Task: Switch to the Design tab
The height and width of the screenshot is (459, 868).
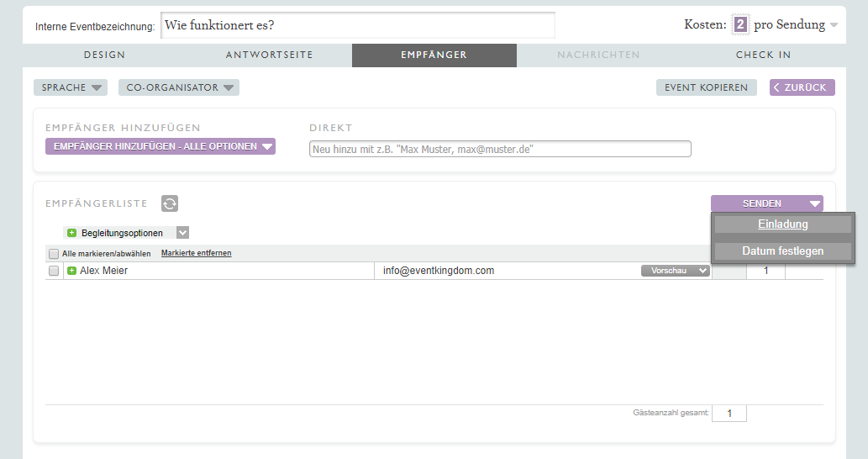Action: (104, 55)
